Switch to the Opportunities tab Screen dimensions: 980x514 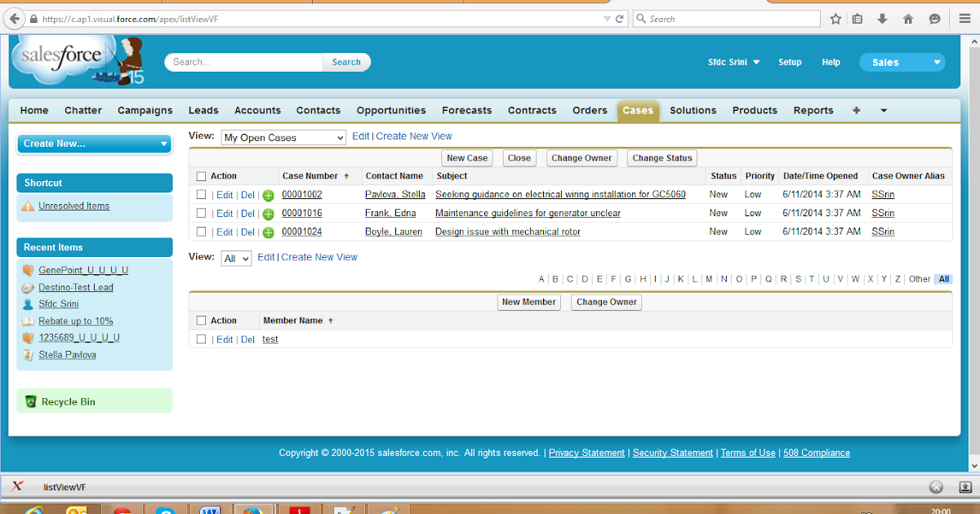coord(390,110)
